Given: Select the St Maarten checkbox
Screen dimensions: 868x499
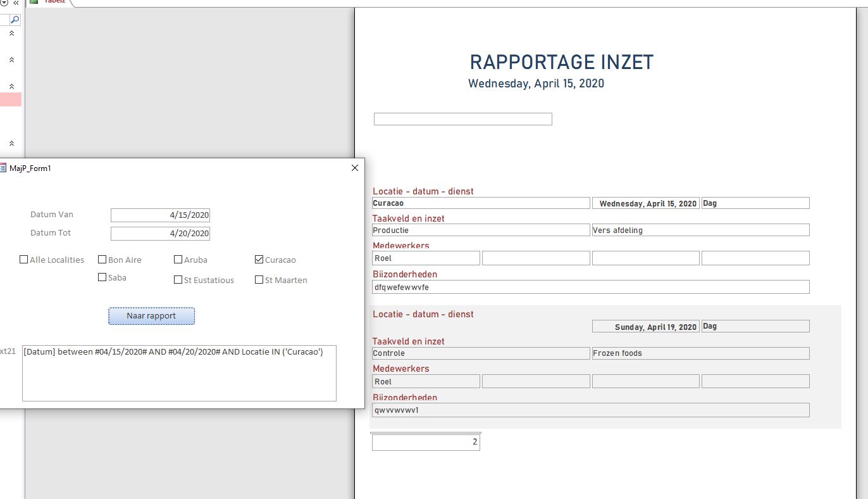Looking at the screenshot, I should 259,280.
